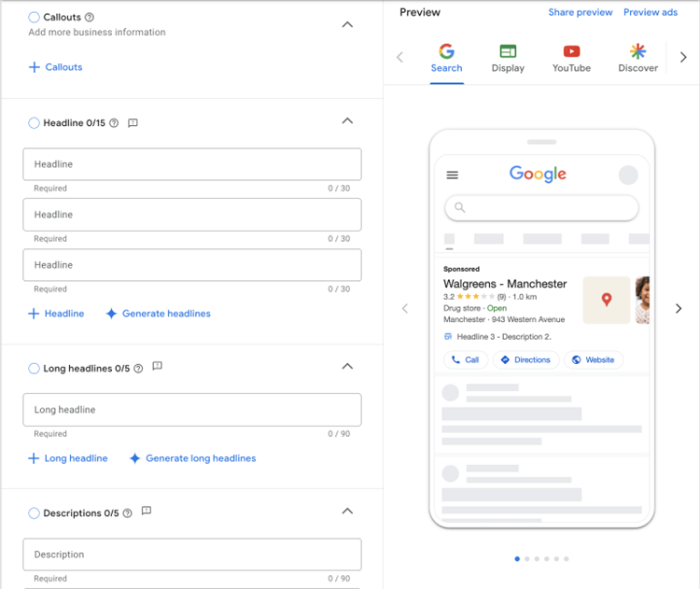700x589 pixels.
Task: Select the Callouts status circle
Action: tap(35, 18)
